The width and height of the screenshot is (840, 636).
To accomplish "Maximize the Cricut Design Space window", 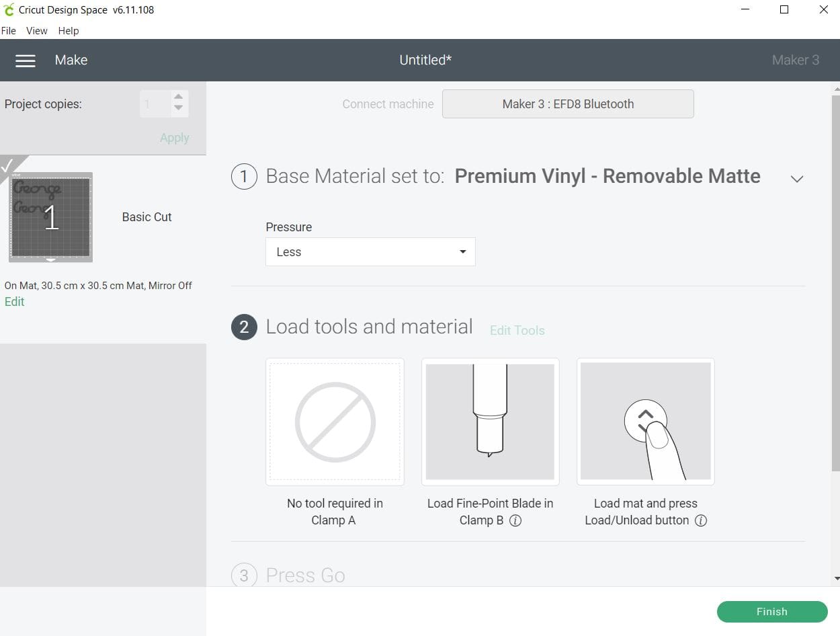I will point(784,10).
